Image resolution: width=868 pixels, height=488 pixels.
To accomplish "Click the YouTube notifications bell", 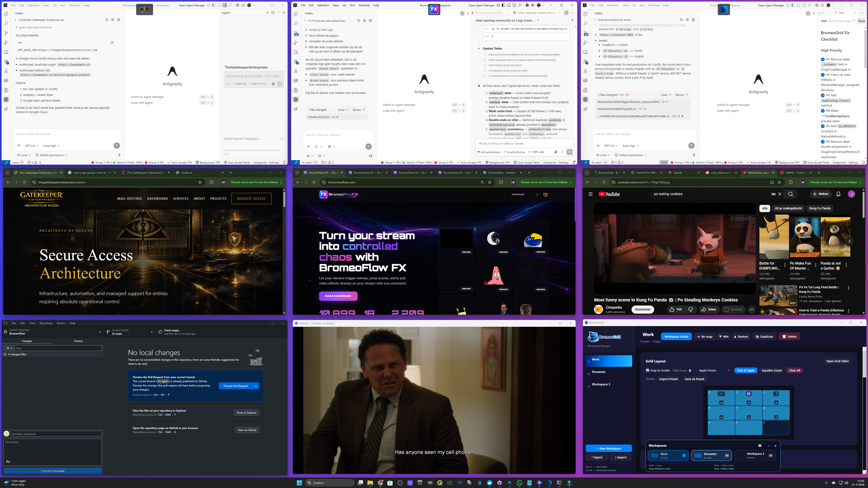I will click(838, 194).
